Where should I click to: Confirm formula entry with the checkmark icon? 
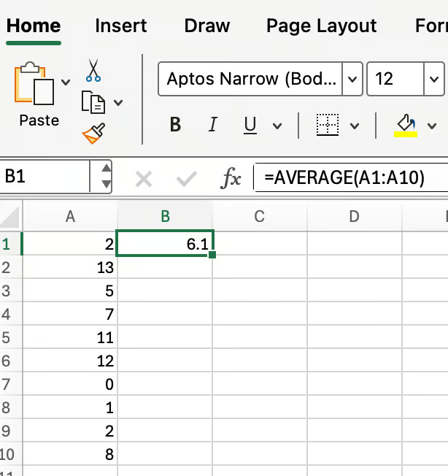(188, 178)
